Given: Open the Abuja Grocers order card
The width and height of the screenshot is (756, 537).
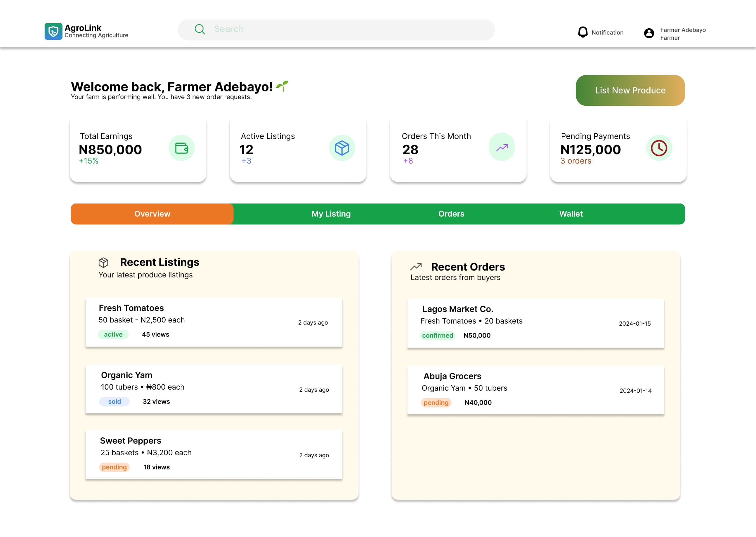Looking at the screenshot, I should pos(535,389).
